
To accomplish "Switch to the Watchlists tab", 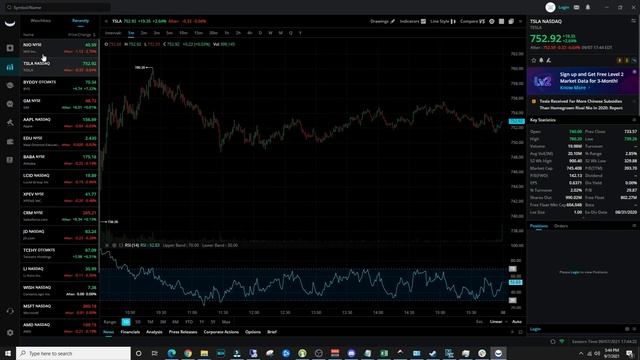I will click(41, 20).
